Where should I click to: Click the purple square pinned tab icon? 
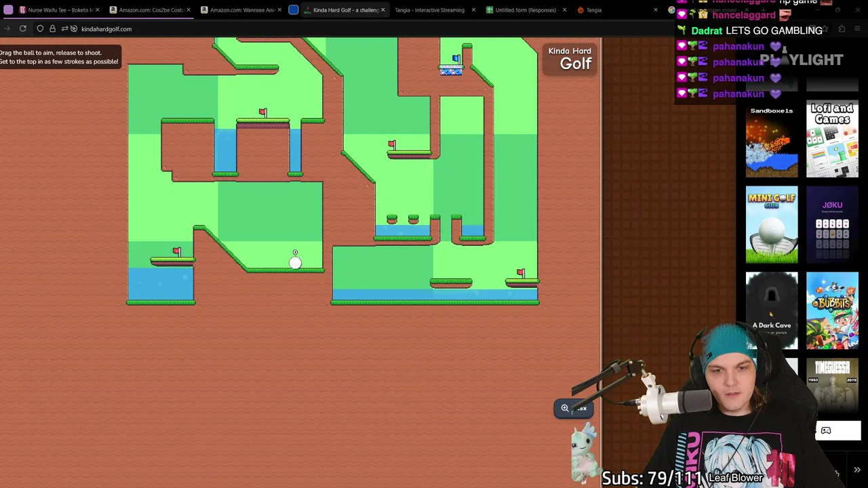(8, 10)
